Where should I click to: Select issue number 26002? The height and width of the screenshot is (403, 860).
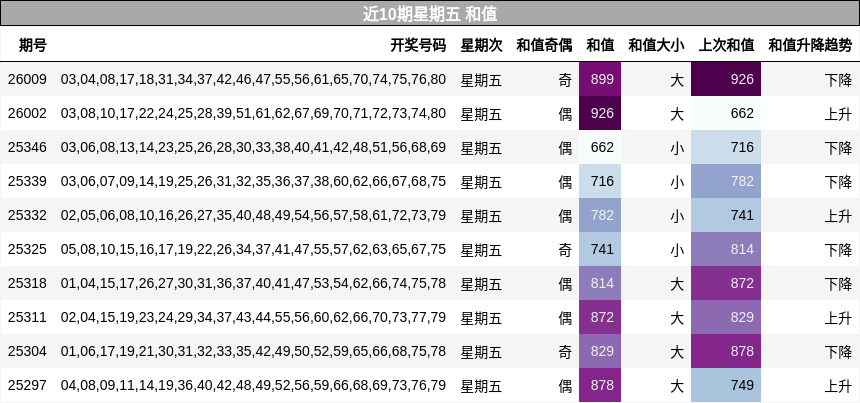pos(27,113)
